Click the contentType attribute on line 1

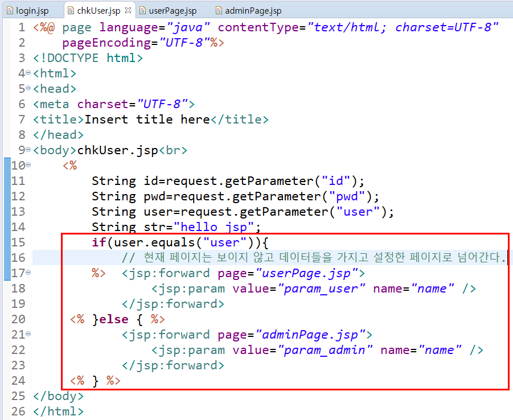(x=358, y=27)
